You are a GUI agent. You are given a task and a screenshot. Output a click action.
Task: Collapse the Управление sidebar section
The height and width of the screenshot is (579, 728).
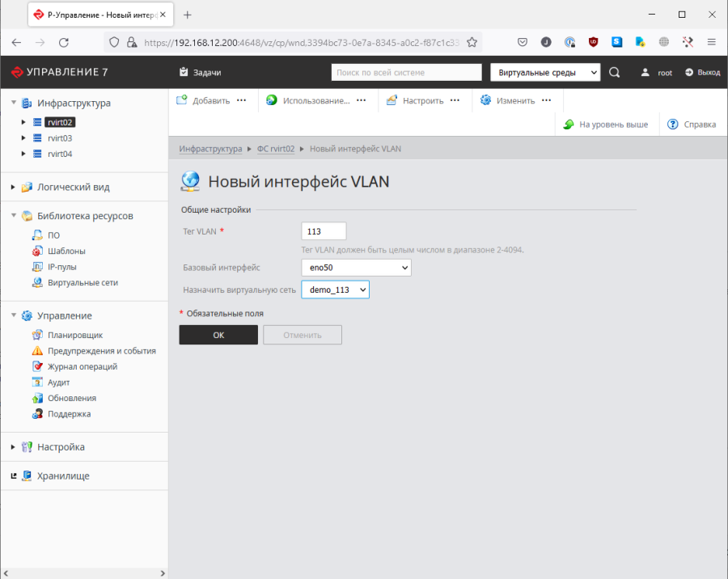click(14, 316)
